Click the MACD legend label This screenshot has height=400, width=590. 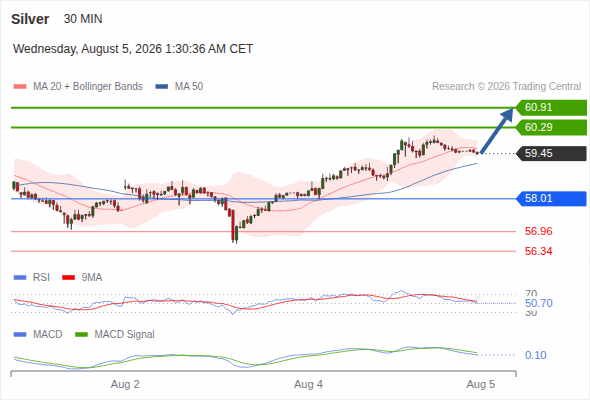48,334
